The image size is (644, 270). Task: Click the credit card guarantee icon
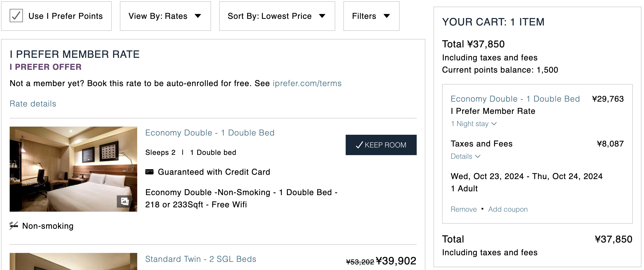(x=149, y=172)
